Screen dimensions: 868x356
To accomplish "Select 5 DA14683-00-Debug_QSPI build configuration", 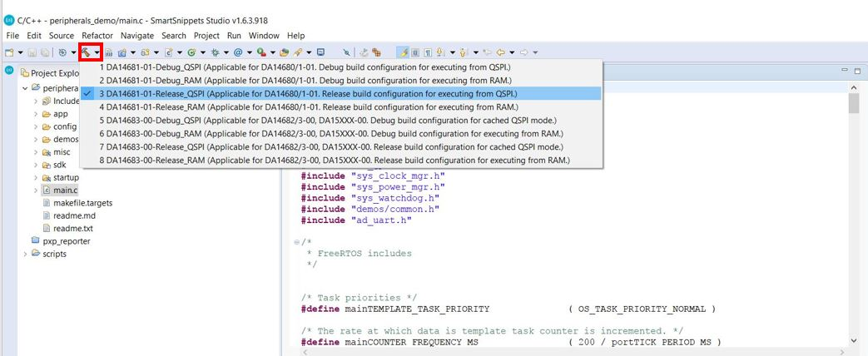I will coord(341,120).
